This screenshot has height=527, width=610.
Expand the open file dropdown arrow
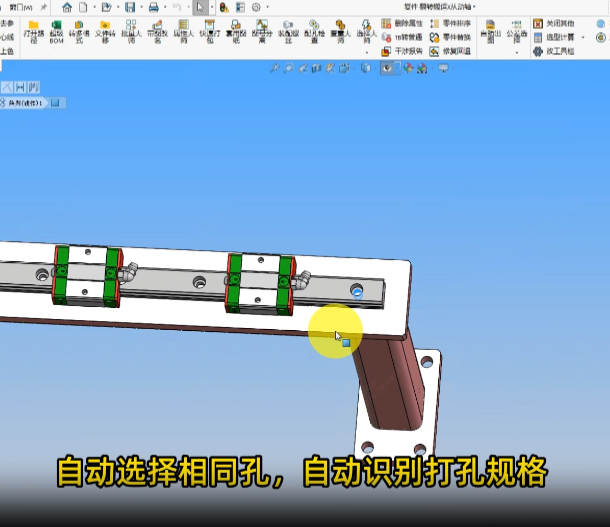click(x=118, y=7)
